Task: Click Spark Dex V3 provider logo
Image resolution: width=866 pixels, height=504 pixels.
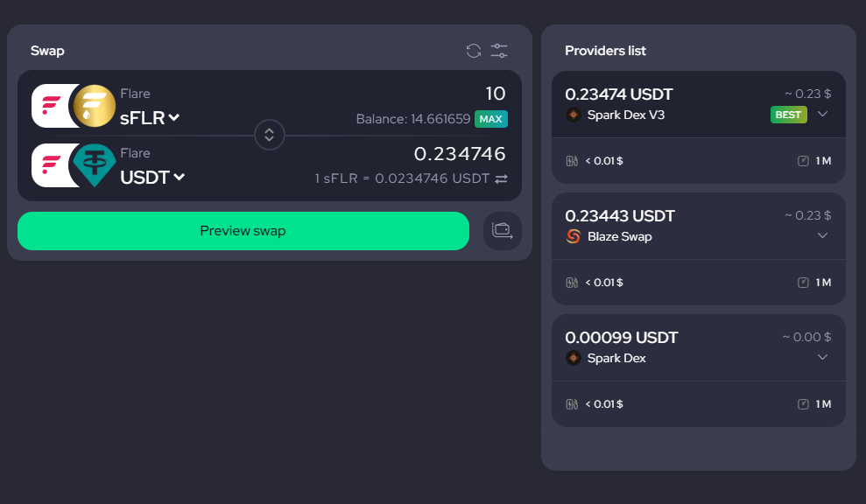Action: (x=574, y=115)
